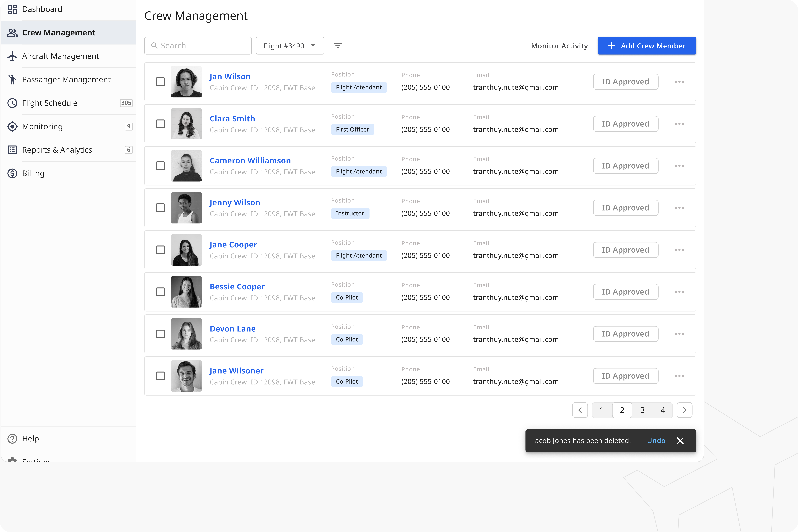Image resolution: width=798 pixels, height=532 pixels.
Task: Open the Monitoring section
Action: coord(42,126)
